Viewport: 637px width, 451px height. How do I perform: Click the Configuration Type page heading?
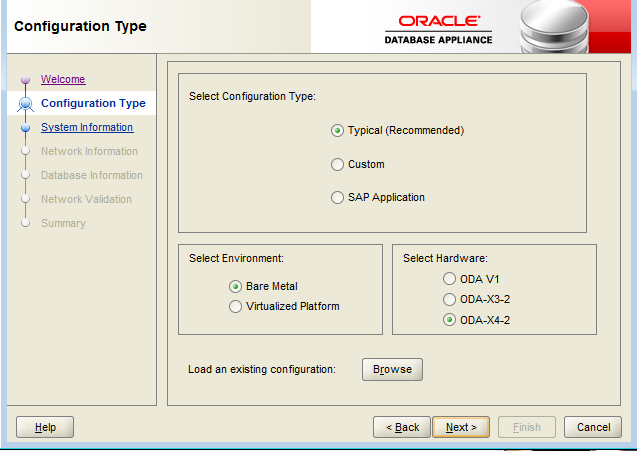coord(80,26)
